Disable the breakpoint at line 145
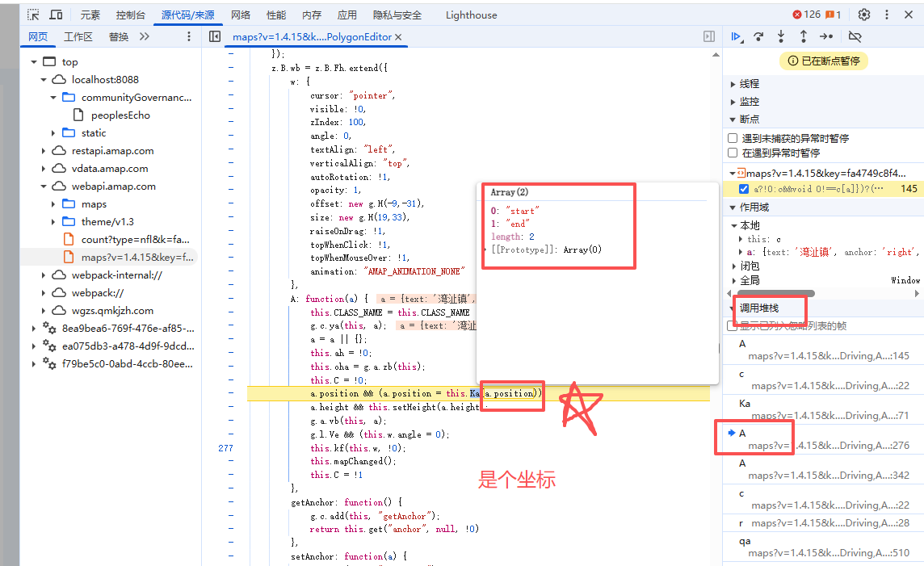This screenshot has width=924, height=566. point(744,189)
